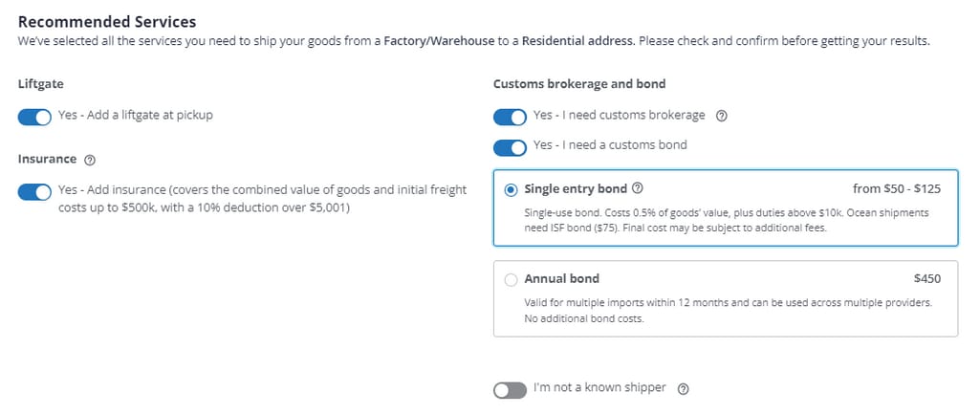Enable the known shipper toggle
The width and height of the screenshot is (980, 414).
510,390
